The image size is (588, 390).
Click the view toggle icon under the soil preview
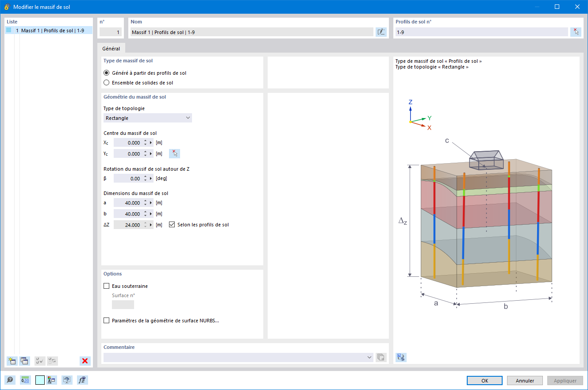(401, 357)
